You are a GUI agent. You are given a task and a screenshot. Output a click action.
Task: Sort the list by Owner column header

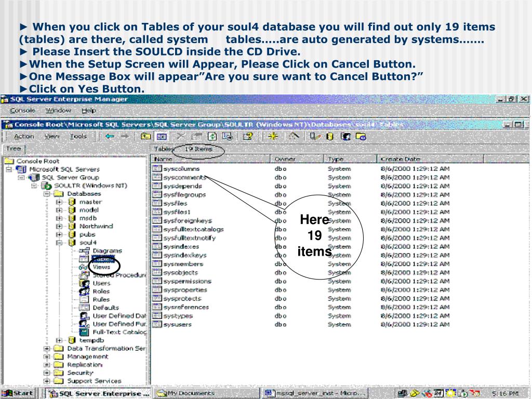coord(297,159)
